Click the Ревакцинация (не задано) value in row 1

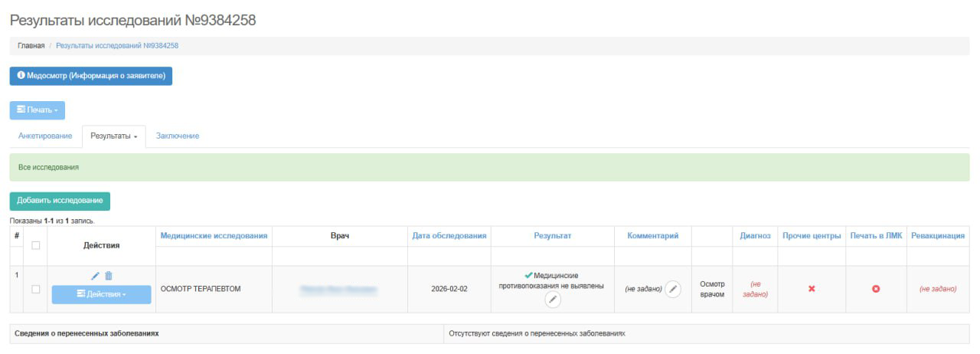click(x=938, y=289)
